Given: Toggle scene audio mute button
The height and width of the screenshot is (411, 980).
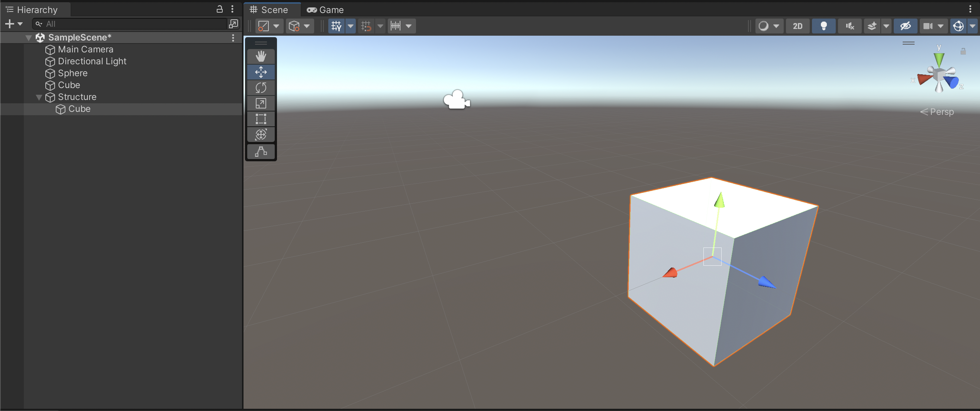Looking at the screenshot, I should 850,26.
